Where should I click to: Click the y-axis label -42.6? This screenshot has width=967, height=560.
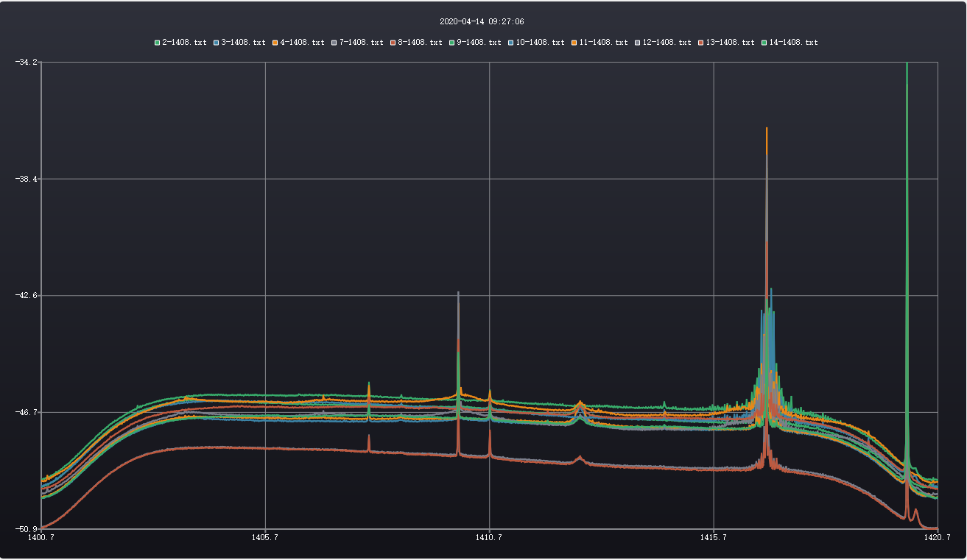[26, 295]
